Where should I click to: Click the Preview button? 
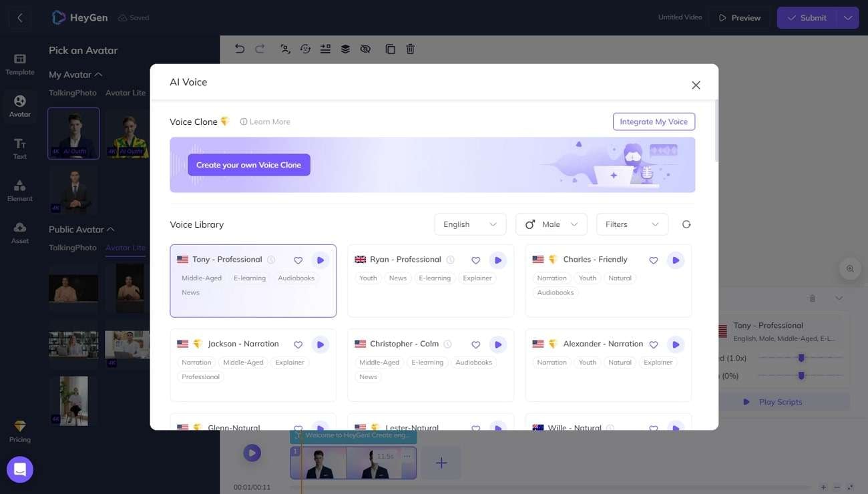tap(740, 18)
